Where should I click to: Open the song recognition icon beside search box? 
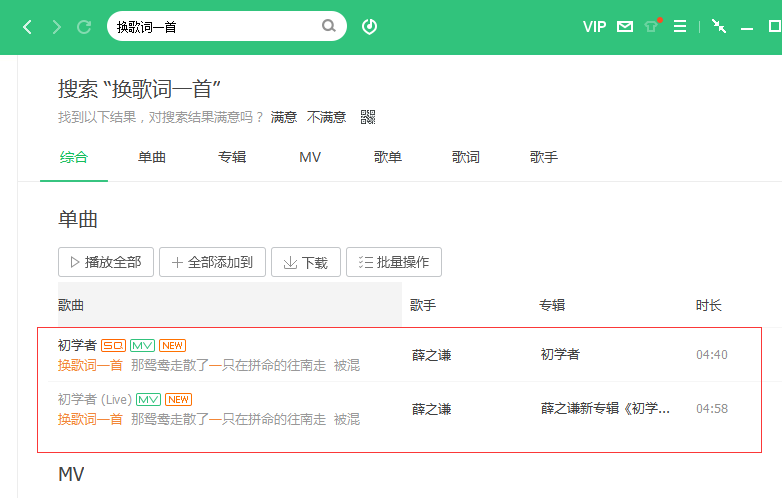[x=369, y=26]
